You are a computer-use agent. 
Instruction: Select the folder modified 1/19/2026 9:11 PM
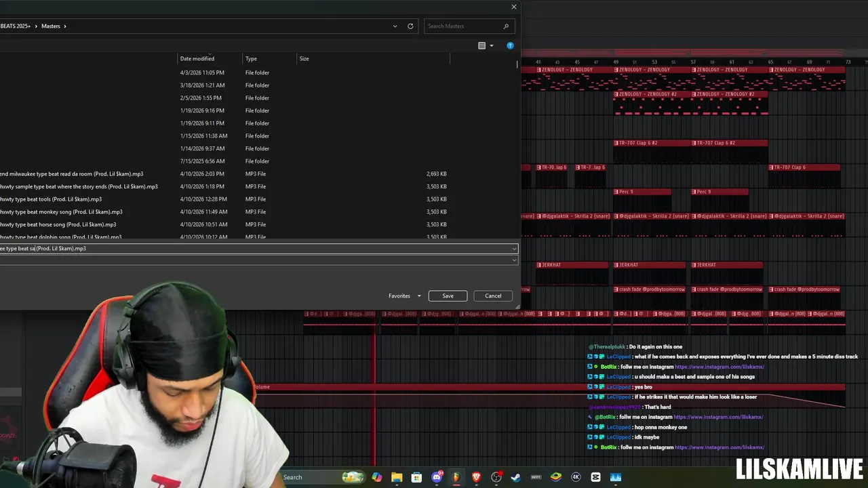tap(224, 123)
